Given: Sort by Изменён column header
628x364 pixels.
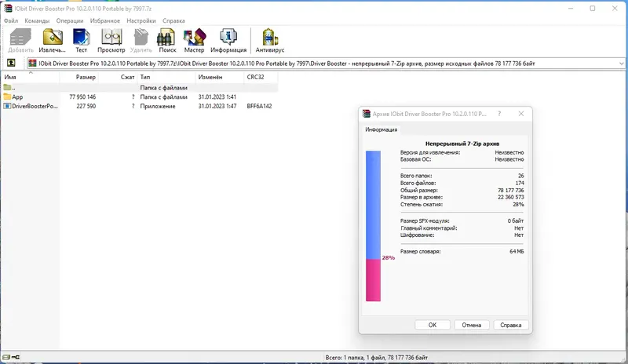Looking at the screenshot, I should coord(220,77).
